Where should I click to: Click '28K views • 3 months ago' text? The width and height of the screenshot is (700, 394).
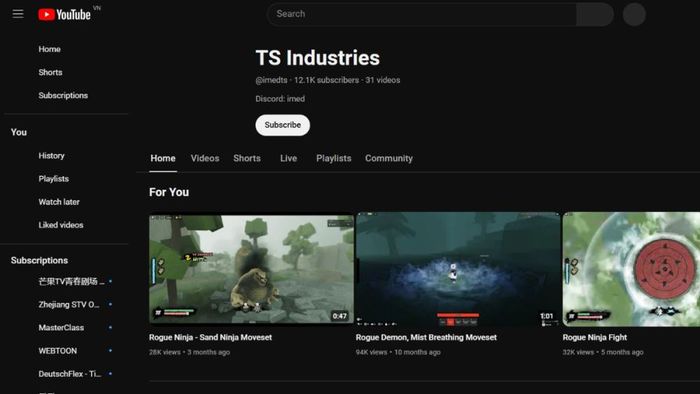189,353
